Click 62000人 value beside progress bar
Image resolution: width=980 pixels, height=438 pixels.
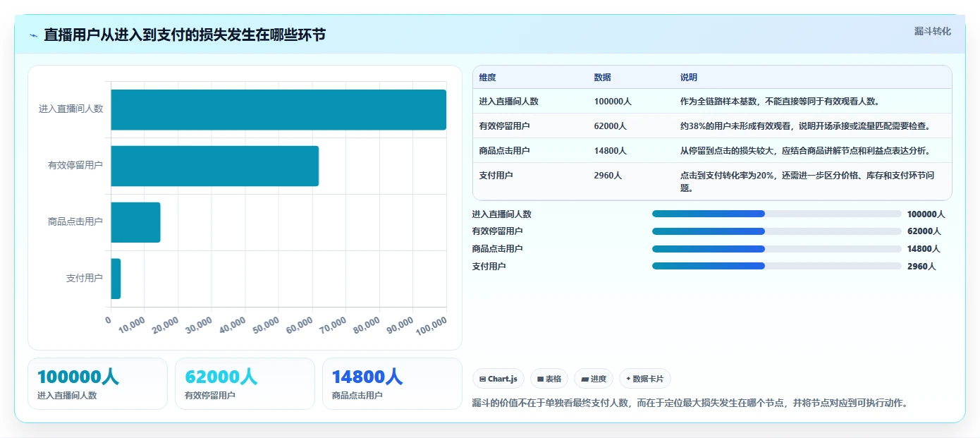point(924,231)
